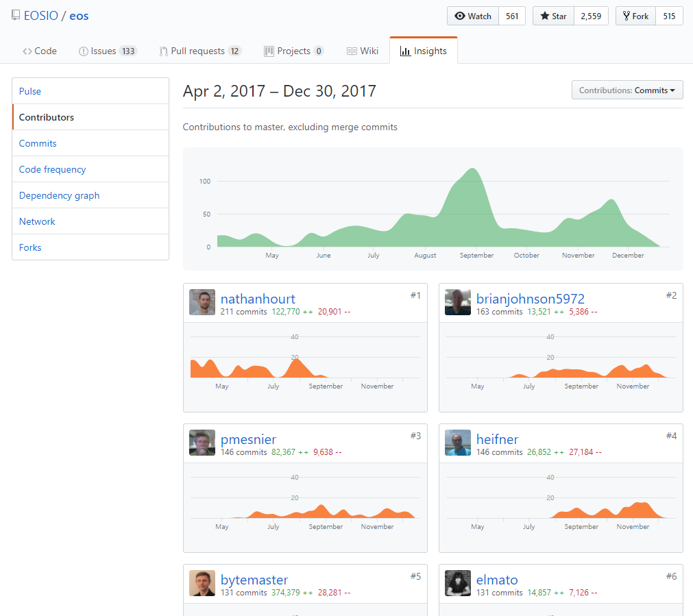
Task: Open the Contributions: Commits dropdown
Action: 627,90
